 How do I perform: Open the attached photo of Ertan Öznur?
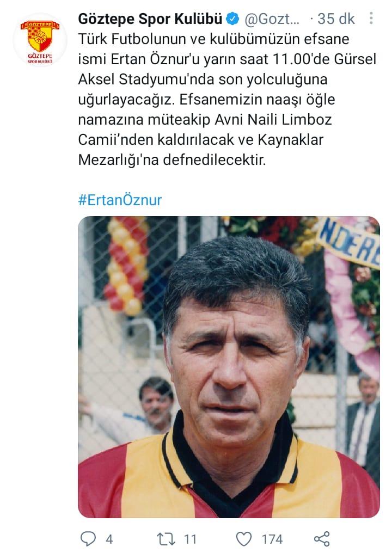point(229,367)
